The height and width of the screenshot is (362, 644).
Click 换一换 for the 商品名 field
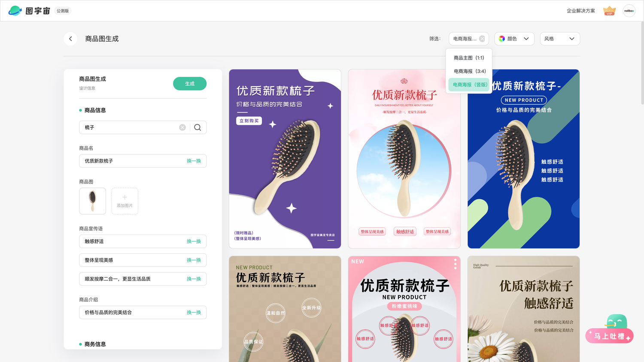(x=194, y=161)
